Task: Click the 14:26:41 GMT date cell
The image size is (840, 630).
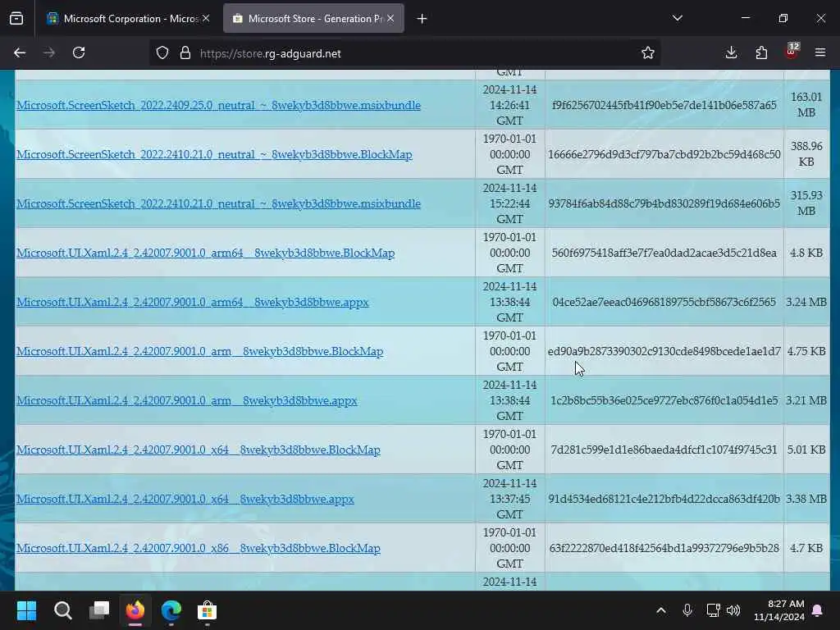Action: (509, 105)
